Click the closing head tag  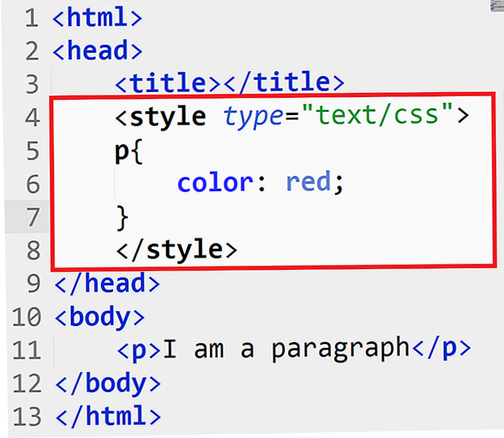point(107,283)
